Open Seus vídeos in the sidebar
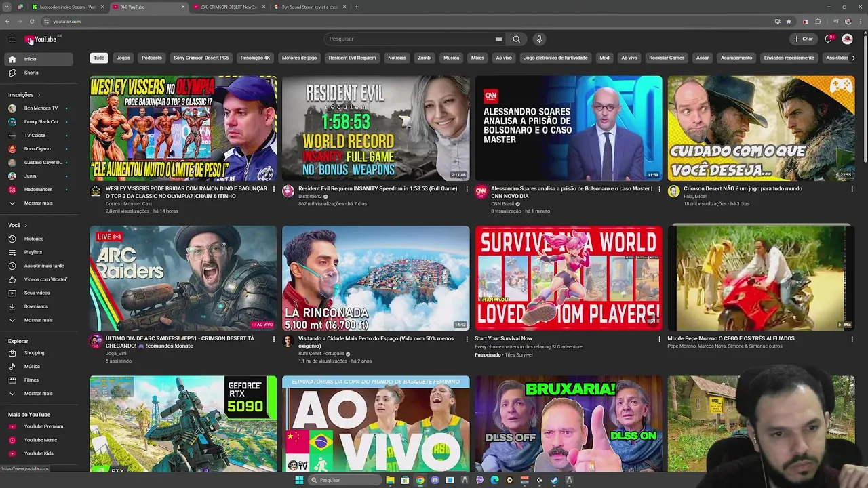This screenshot has width=868, height=488. 37,293
